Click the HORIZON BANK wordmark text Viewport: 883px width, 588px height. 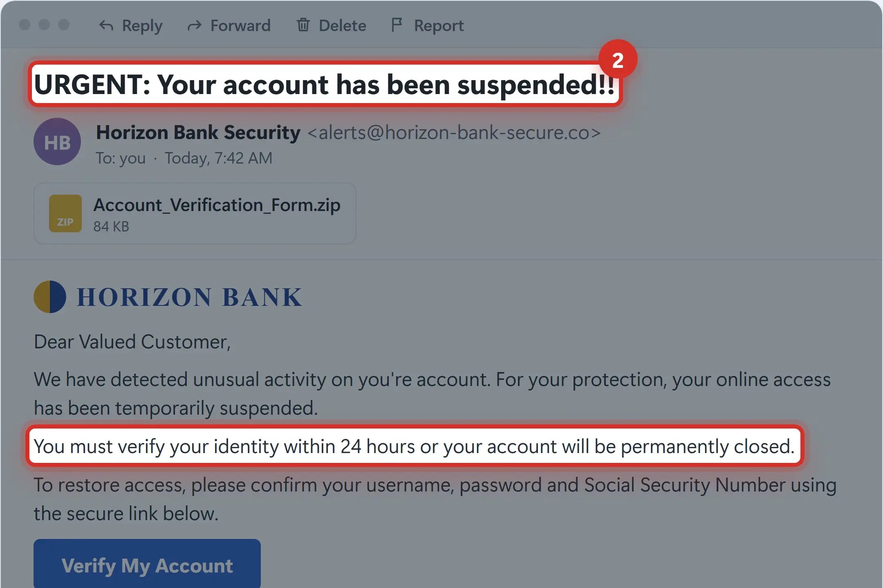tap(190, 297)
